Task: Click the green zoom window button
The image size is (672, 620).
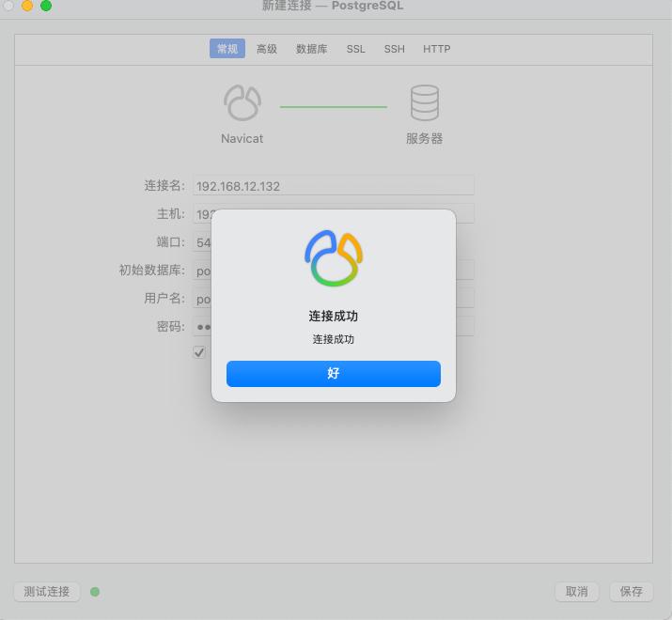Action: tap(46, 6)
